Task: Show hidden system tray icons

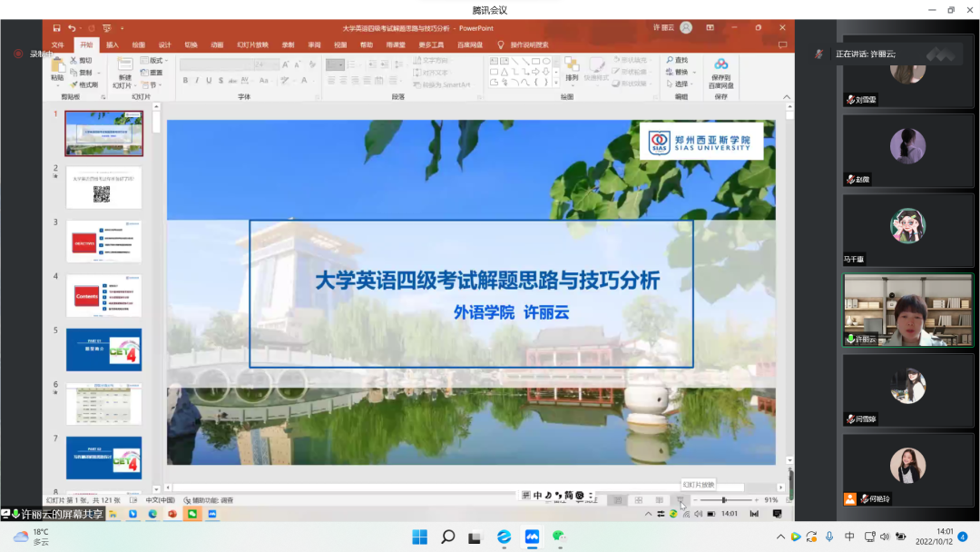Action: [780, 537]
